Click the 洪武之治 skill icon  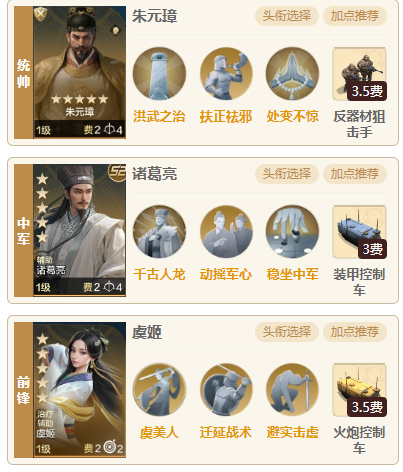pyautogui.click(x=159, y=73)
